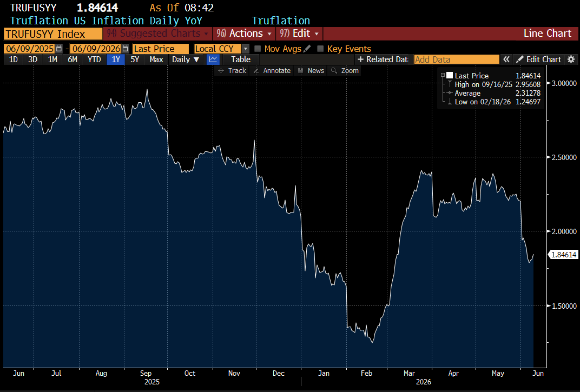
Task: Click the Truflation US Inflation Daily YoY title
Action: pyautogui.click(x=106, y=21)
